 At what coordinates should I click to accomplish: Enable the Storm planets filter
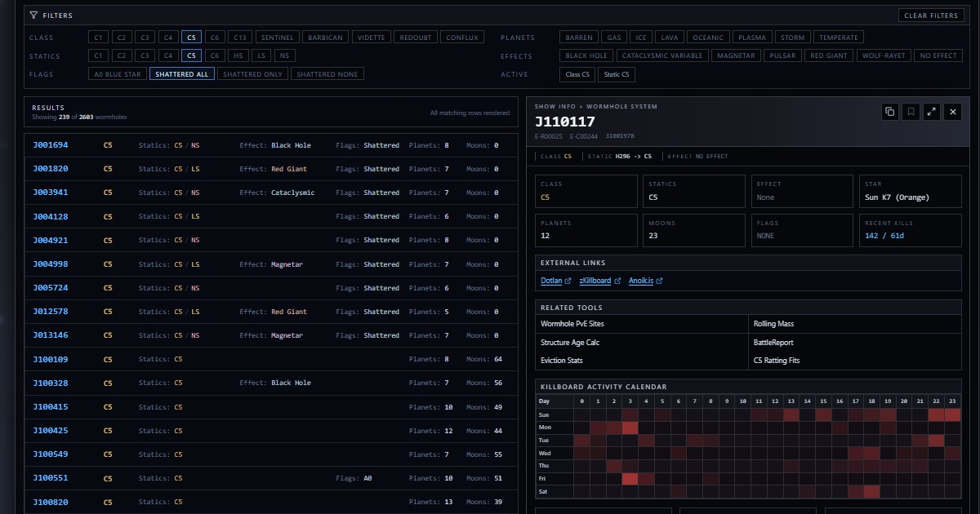(792, 38)
